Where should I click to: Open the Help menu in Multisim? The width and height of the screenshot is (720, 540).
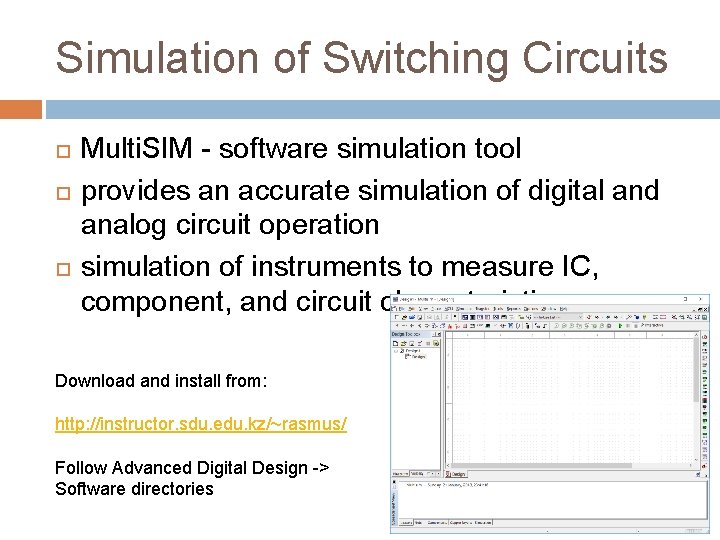pyautogui.click(x=563, y=309)
